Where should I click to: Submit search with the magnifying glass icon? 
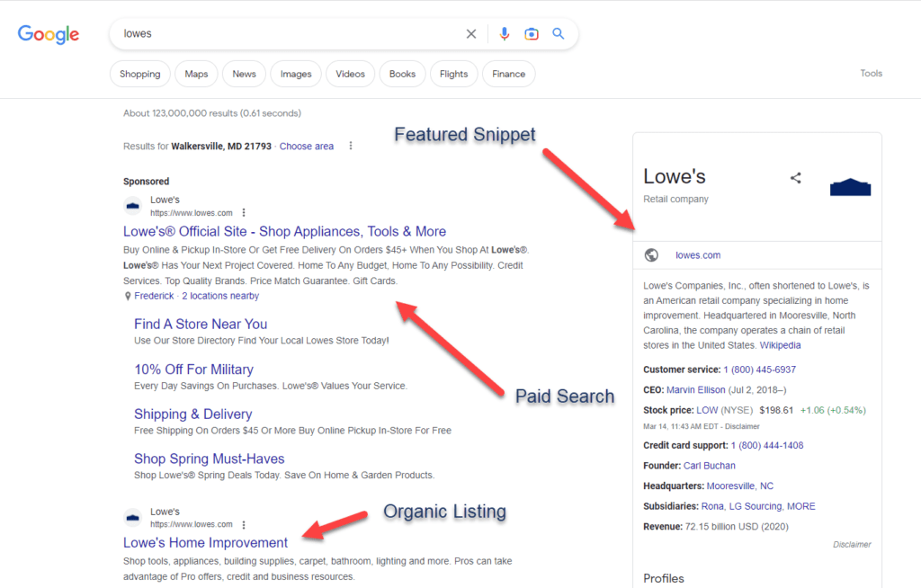click(x=558, y=33)
